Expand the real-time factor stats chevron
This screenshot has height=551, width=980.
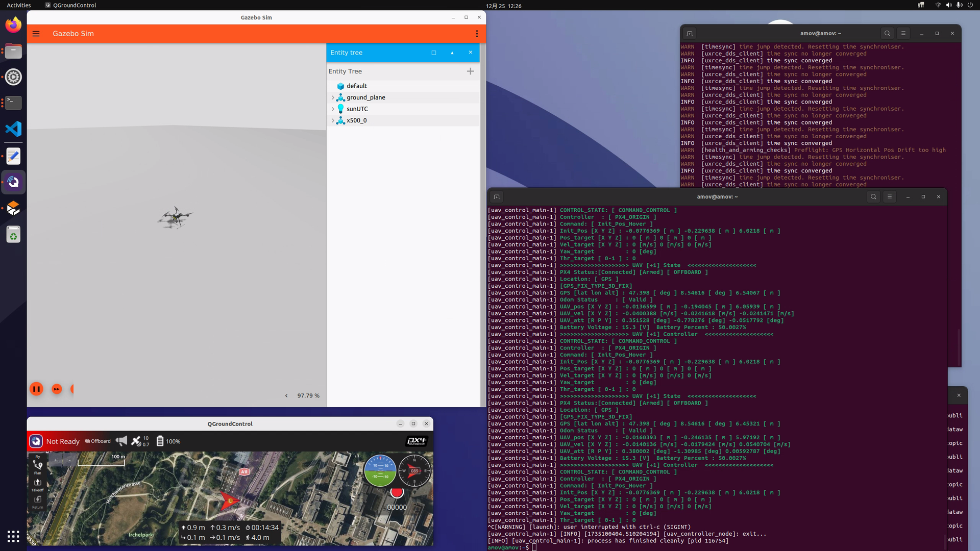(286, 396)
